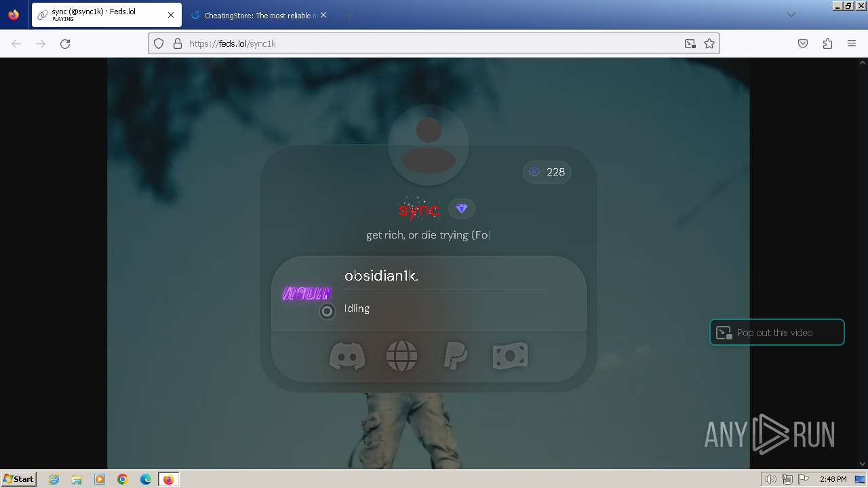Viewport: 868px width, 488px height.
Task: Click the volume speaker tray icon
Action: coord(770,479)
